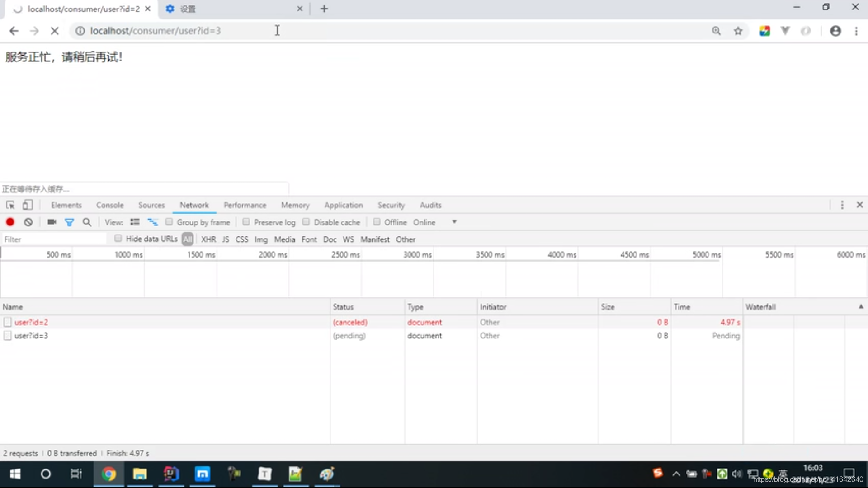Sort by the Waterfall column arrow
Screen dimensions: 868x488
pyautogui.click(x=861, y=306)
